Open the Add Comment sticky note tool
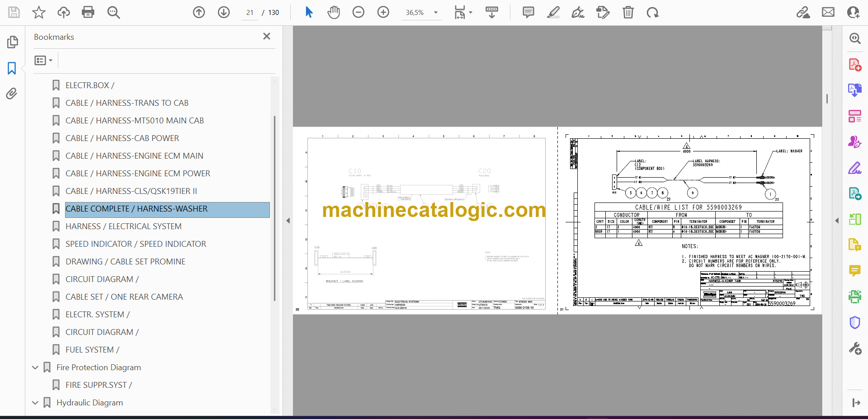 pos(528,12)
